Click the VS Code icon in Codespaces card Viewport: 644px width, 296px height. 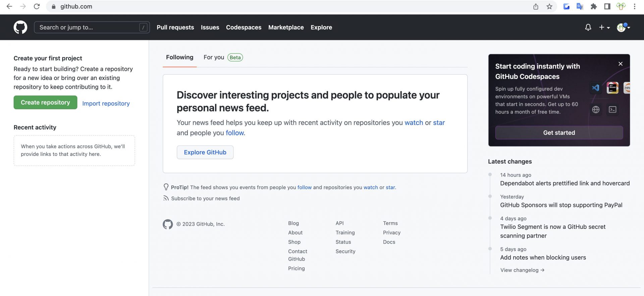[x=596, y=88]
